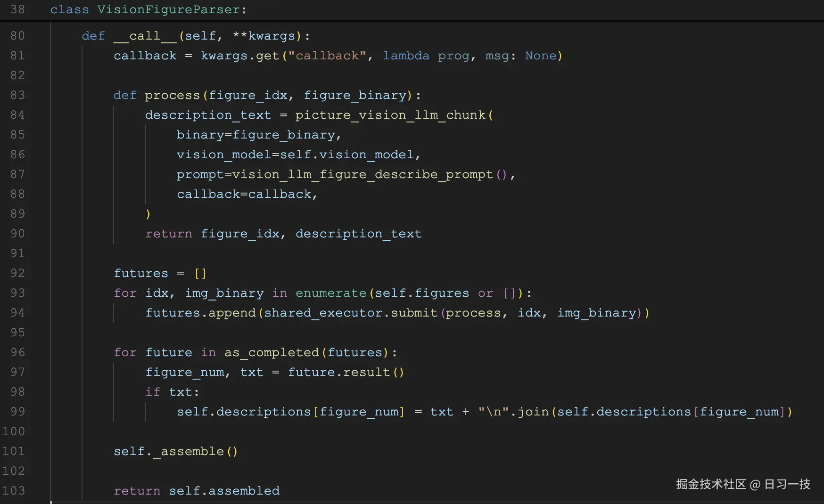Click return self.assembled on line 103
Screen dimensions: 824x504
click(x=197, y=491)
